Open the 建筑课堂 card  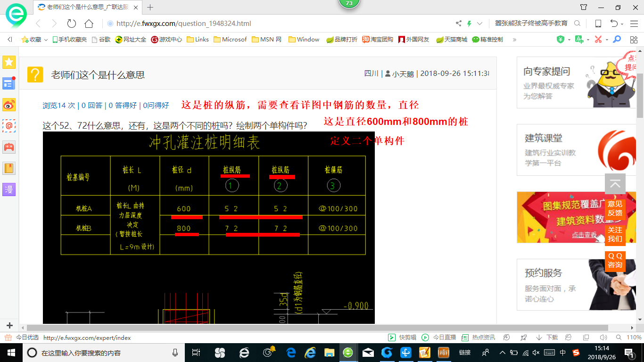576,150
